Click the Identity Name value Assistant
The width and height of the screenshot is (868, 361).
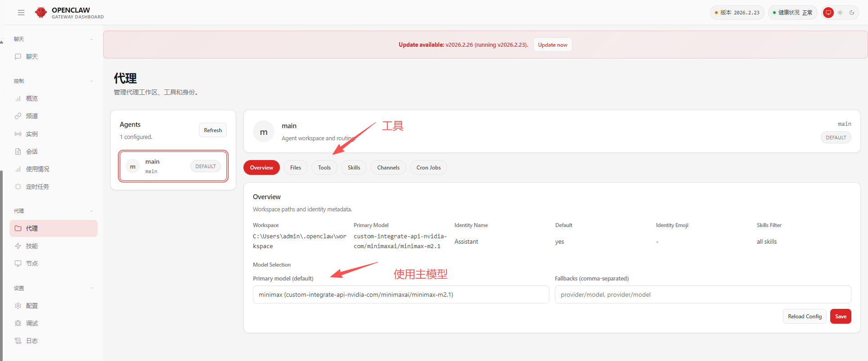466,241
